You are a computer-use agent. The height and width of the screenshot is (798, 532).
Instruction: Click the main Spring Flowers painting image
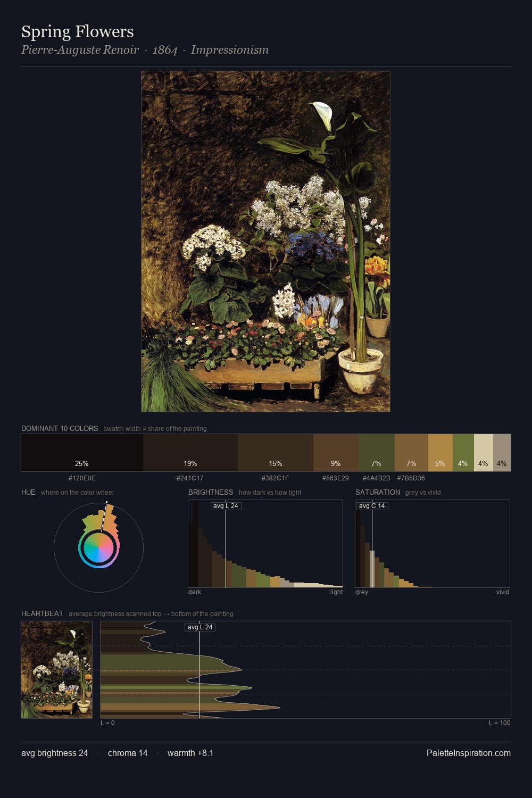pos(265,242)
